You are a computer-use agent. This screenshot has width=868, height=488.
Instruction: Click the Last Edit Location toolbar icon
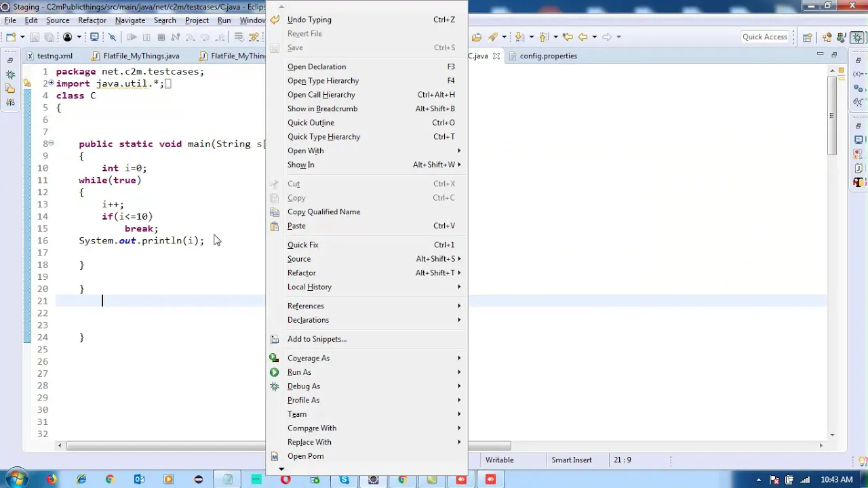(x=568, y=37)
